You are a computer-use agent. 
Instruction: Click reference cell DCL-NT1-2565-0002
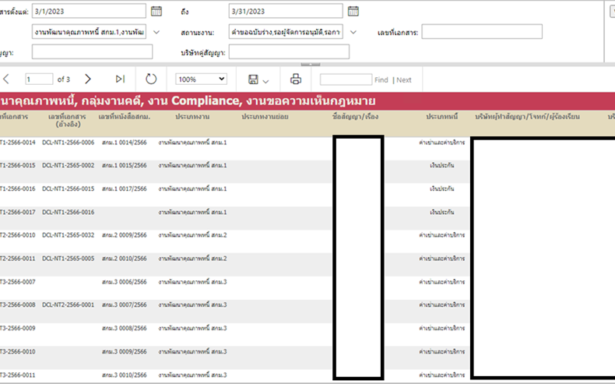pyautogui.click(x=68, y=166)
